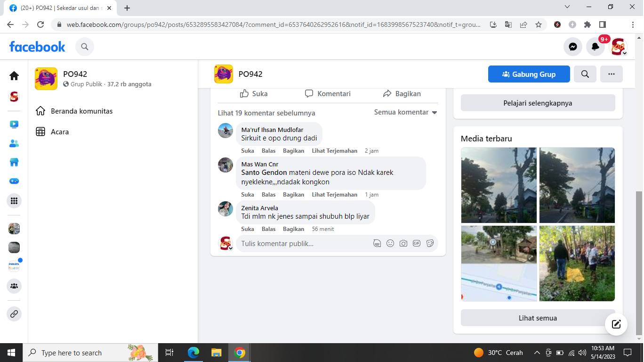Image resolution: width=644 pixels, height=362 pixels.
Task: Show hidden system tray icons
Action: point(537,353)
